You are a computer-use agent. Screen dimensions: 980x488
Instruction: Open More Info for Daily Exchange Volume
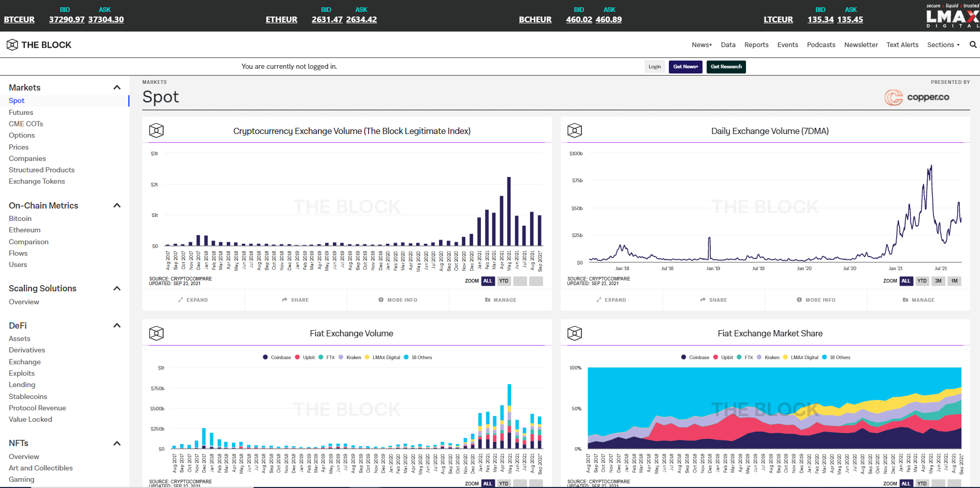point(816,300)
